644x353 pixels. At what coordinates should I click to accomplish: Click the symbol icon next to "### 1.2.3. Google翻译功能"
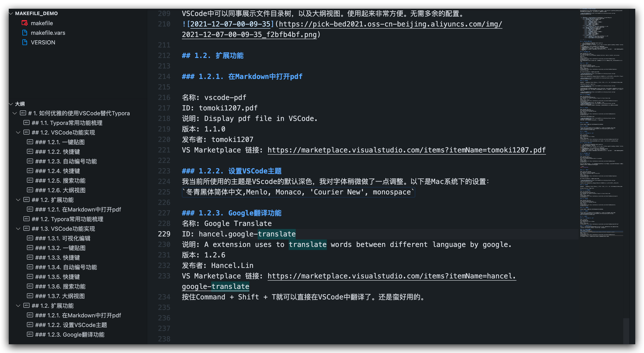(30, 334)
